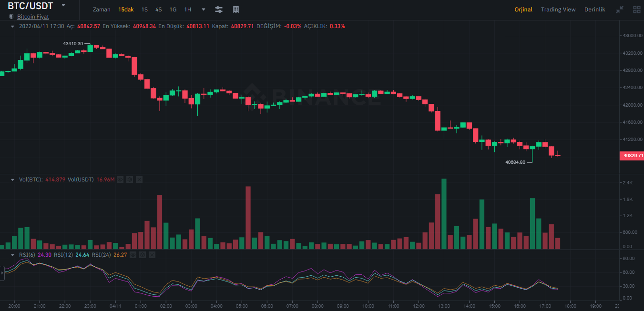Open the chart indicator settings sliders icon

[x=219, y=10]
